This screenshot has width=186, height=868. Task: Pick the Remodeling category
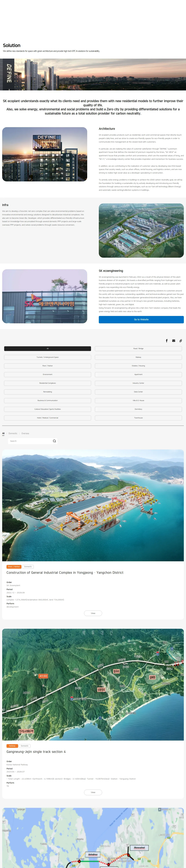pos(48,392)
